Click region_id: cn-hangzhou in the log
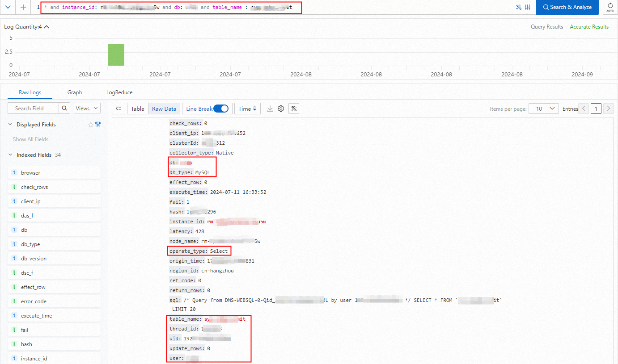Screen dimensions: 618x364 tap(202, 271)
